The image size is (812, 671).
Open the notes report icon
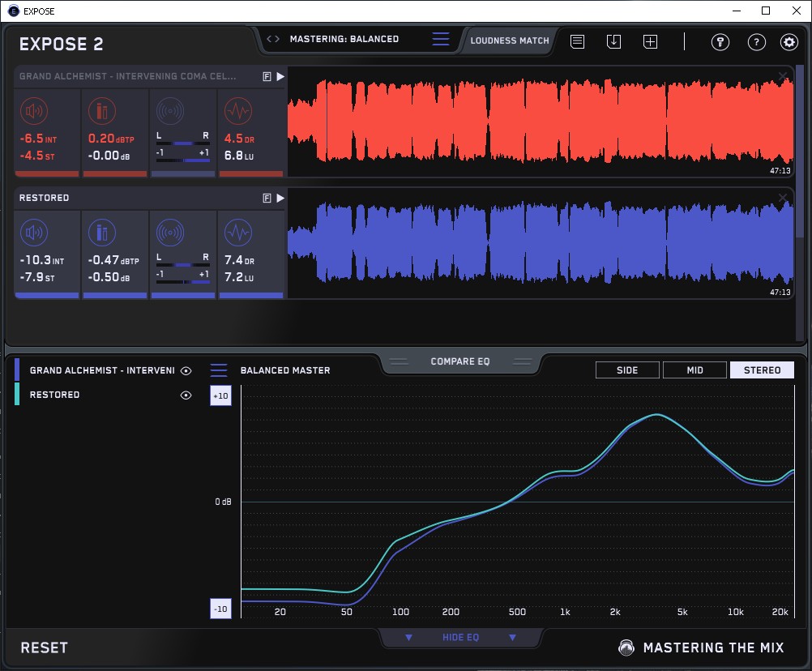[577, 41]
